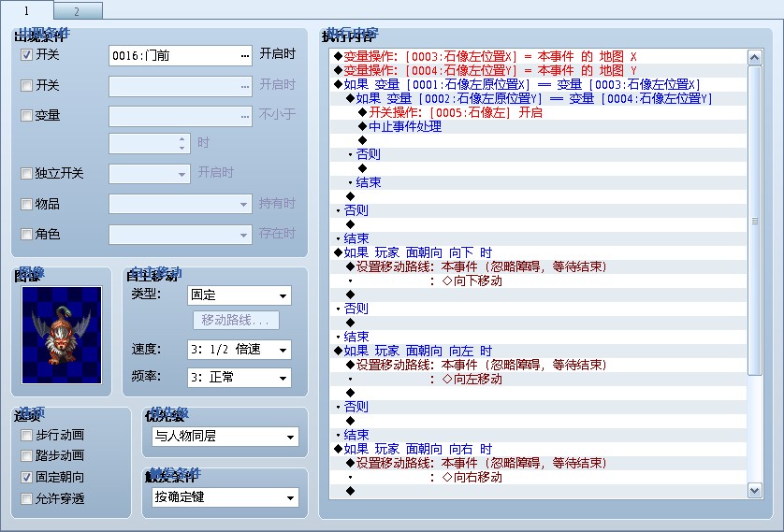Select the 如果 玩家 面朝向 向右 line
784x532 pixels.
pos(538,449)
